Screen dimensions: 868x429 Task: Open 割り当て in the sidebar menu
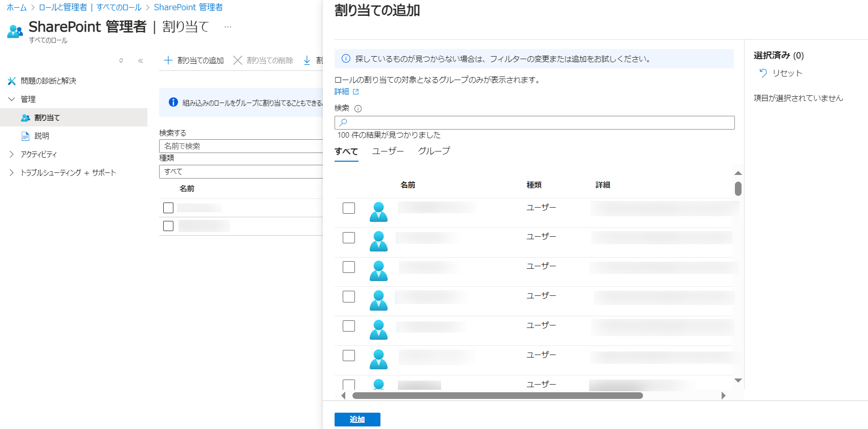pyautogui.click(x=74, y=118)
